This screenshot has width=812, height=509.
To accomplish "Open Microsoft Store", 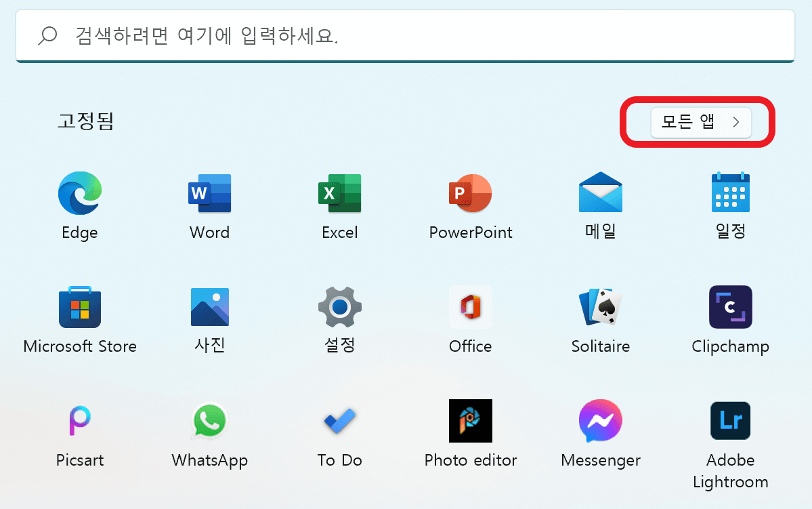I will pyautogui.click(x=79, y=307).
